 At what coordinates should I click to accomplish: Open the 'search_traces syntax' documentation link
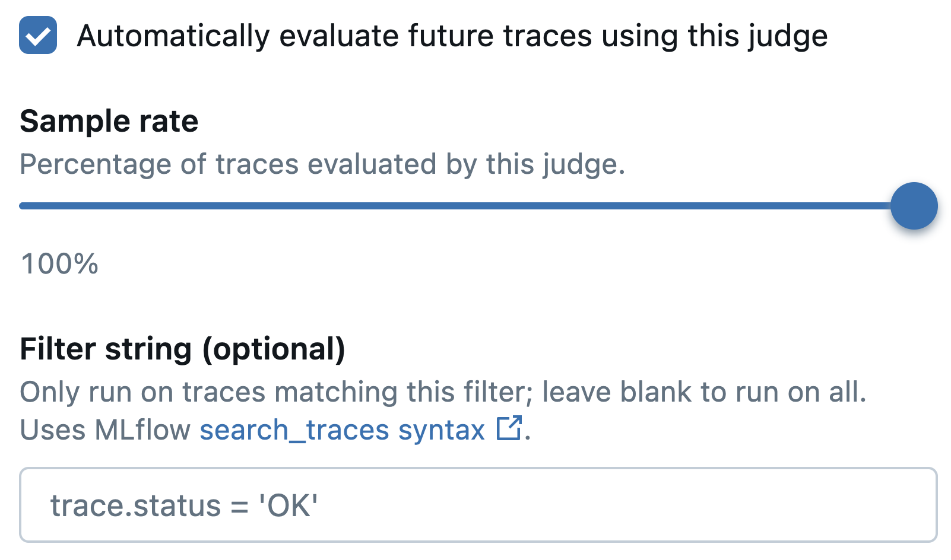(x=342, y=430)
